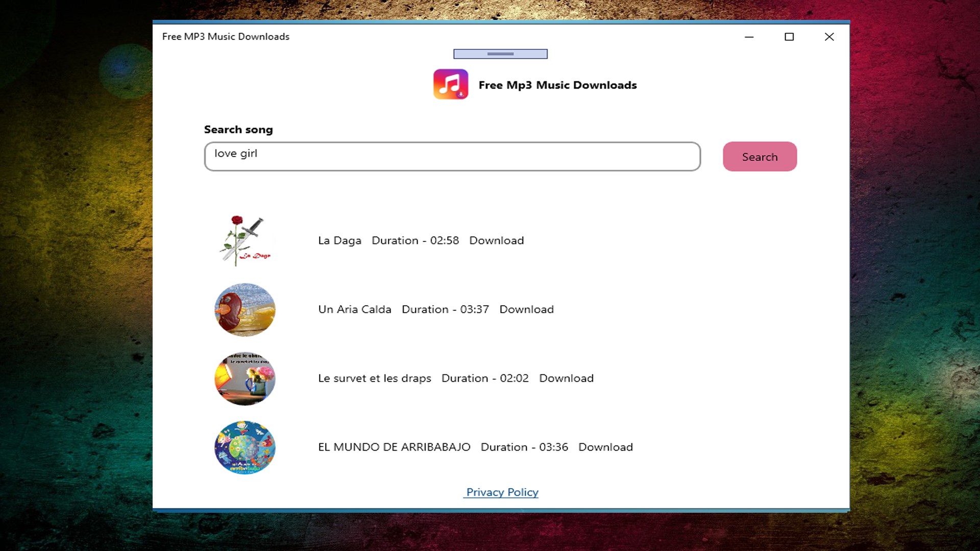Open the Privacy Policy link
The height and width of the screenshot is (551, 980).
[x=502, y=492]
